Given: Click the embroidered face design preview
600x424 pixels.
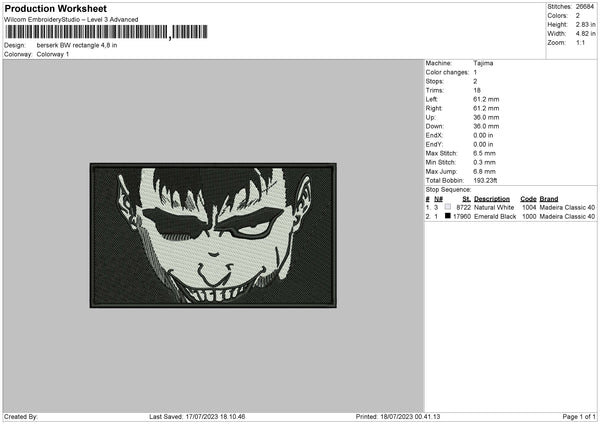Looking at the screenshot, I should (213, 235).
